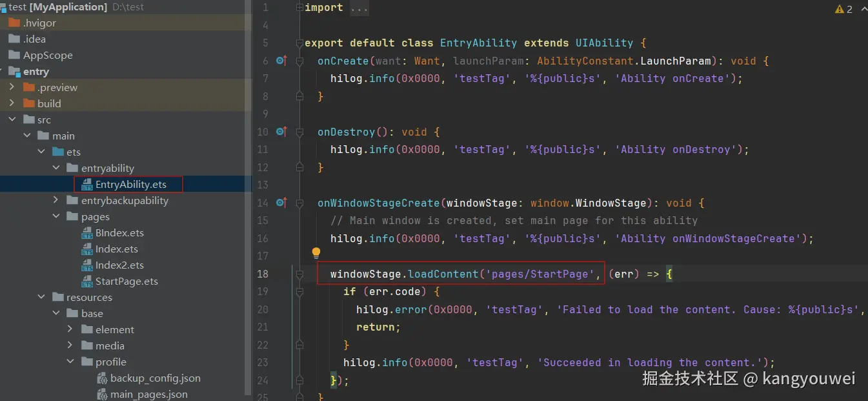Collapse the base folder arrow

click(56, 313)
